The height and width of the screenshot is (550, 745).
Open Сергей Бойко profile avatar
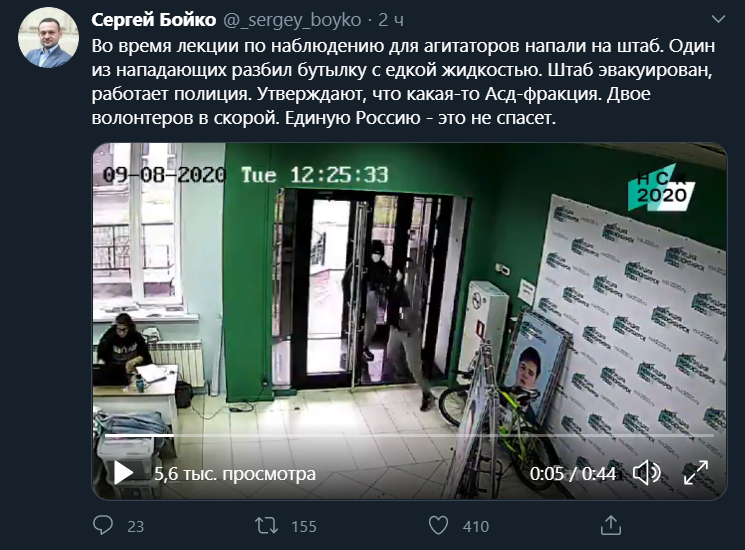click(x=48, y=37)
